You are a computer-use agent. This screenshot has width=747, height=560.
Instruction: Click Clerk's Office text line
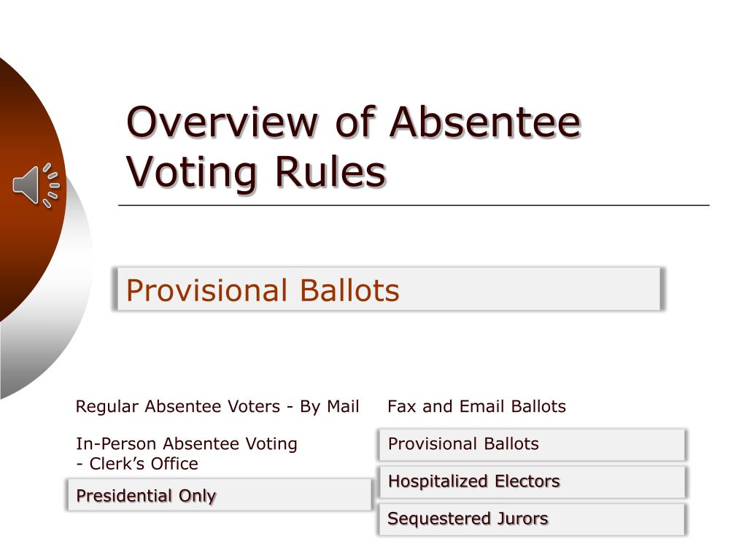pyautogui.click(x=137, y=463)
